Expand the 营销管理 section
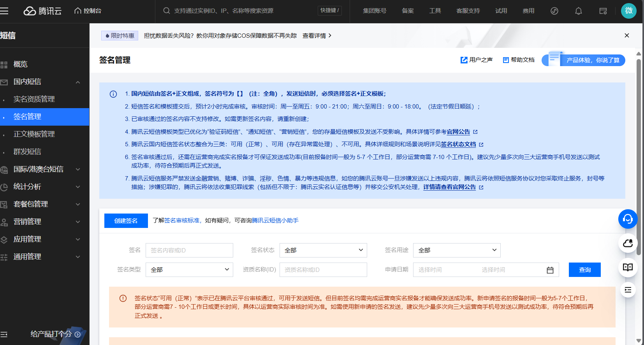Screen dimensions: 644x345 [x=78, y=222]
